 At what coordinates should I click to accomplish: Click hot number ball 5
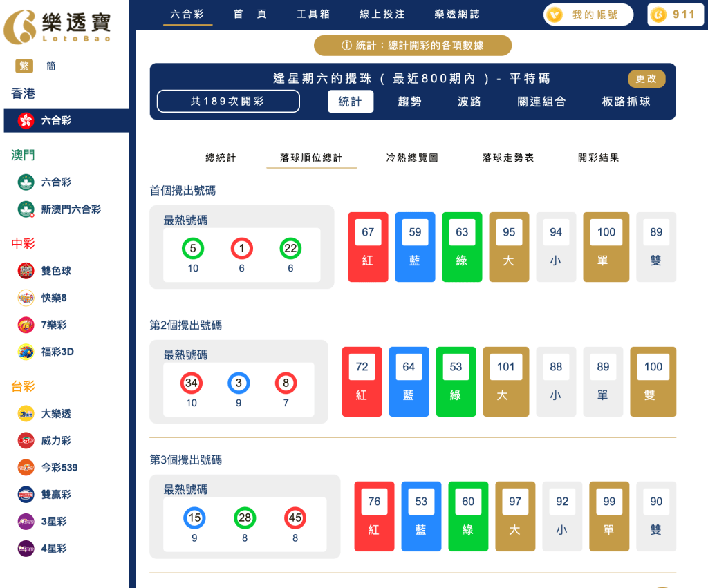tap(192, 249)
